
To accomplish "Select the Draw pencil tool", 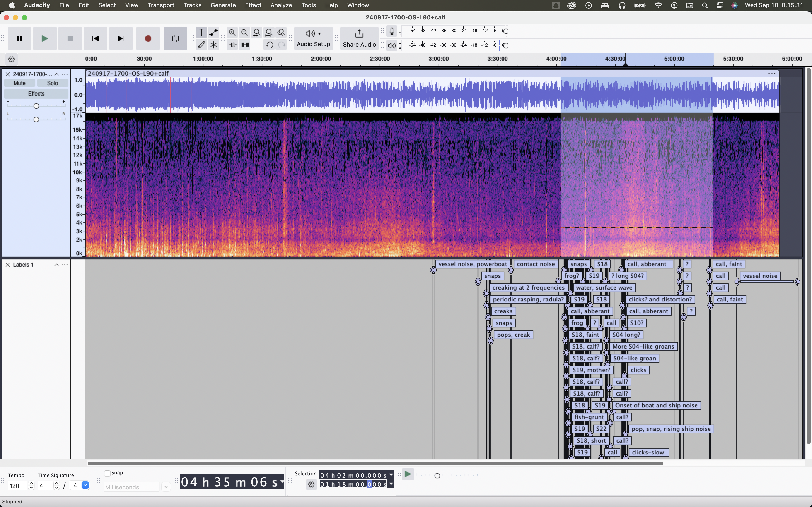I will coord(201,45).
